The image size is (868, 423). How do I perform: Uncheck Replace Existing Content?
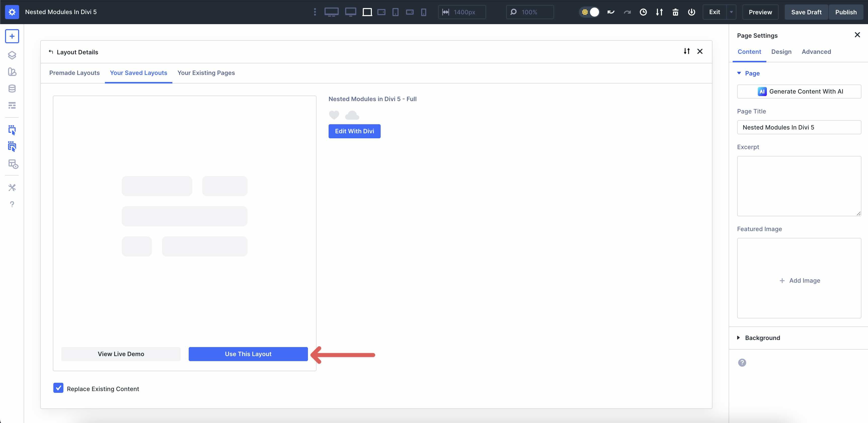(x=58, y=388)
